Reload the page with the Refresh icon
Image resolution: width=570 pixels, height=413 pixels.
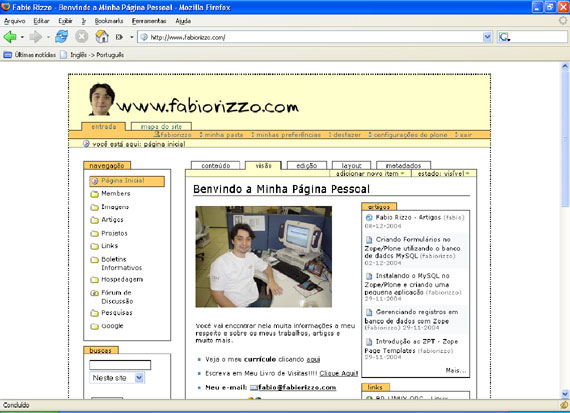pyautogui.click(x=61, y=36)
